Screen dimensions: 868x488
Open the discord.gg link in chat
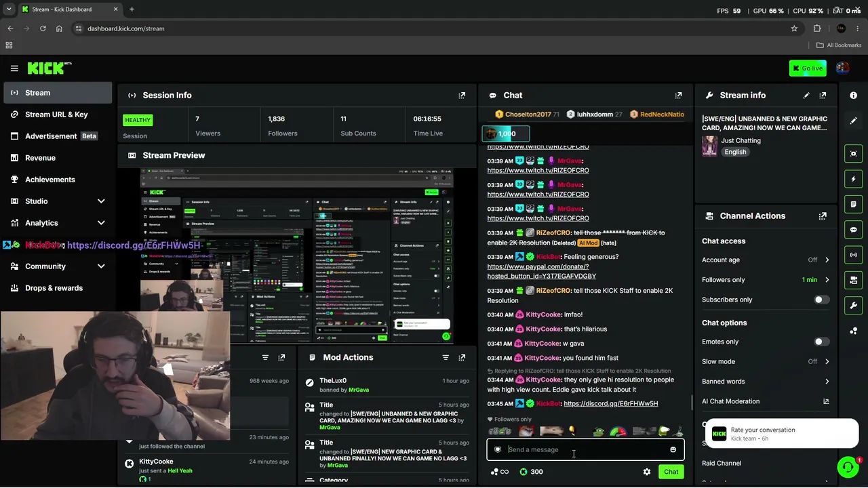tap(610, 403)
